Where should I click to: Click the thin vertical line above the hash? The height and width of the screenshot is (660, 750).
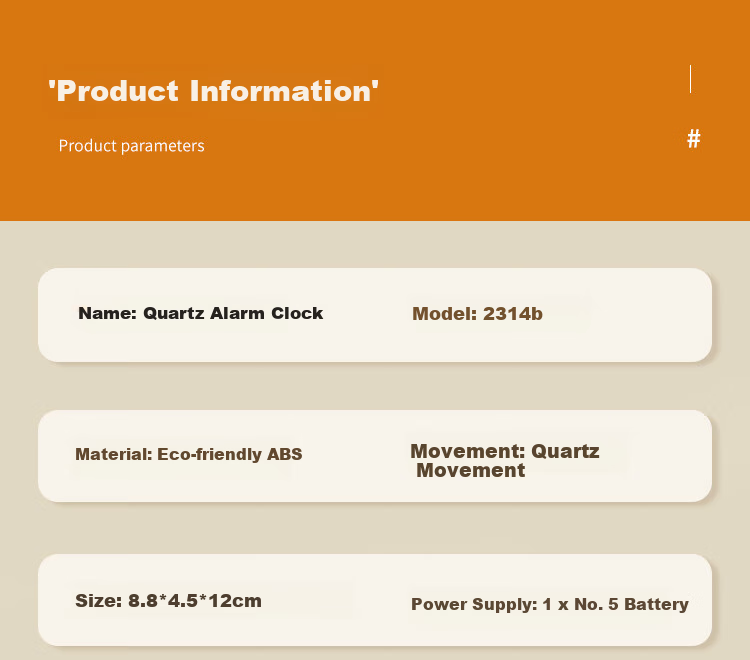tap(690, 79)
